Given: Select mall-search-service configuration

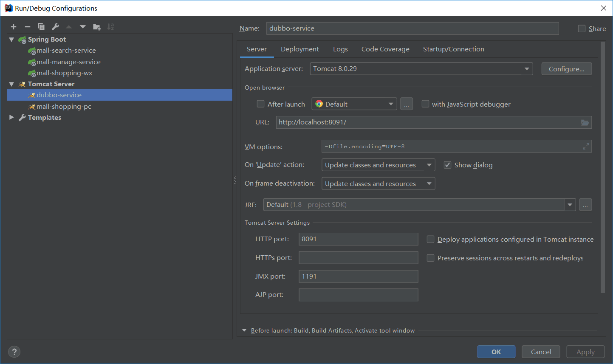Looking at the screenshot, I should click(x=66, y=51).
